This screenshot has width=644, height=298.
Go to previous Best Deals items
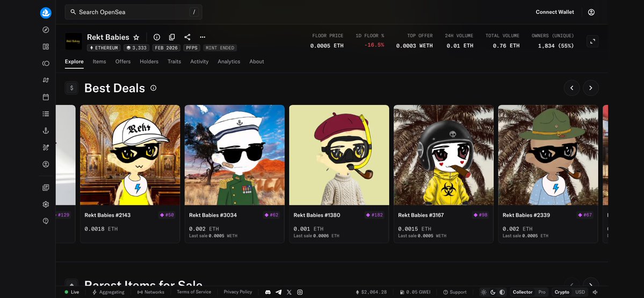pyautogui.click(x=571, y=88)
